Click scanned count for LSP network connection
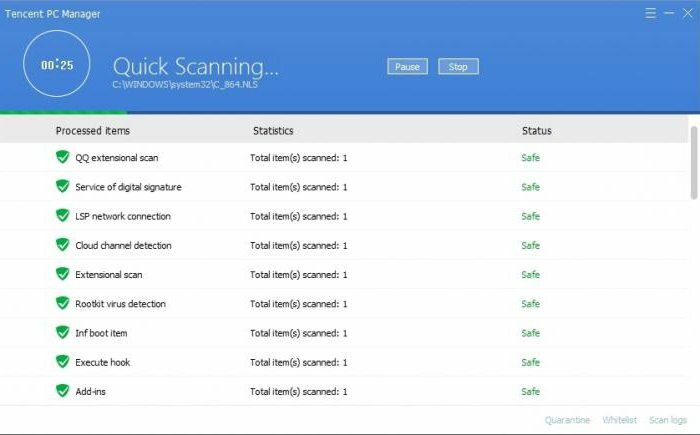 (x=299, y=216)
